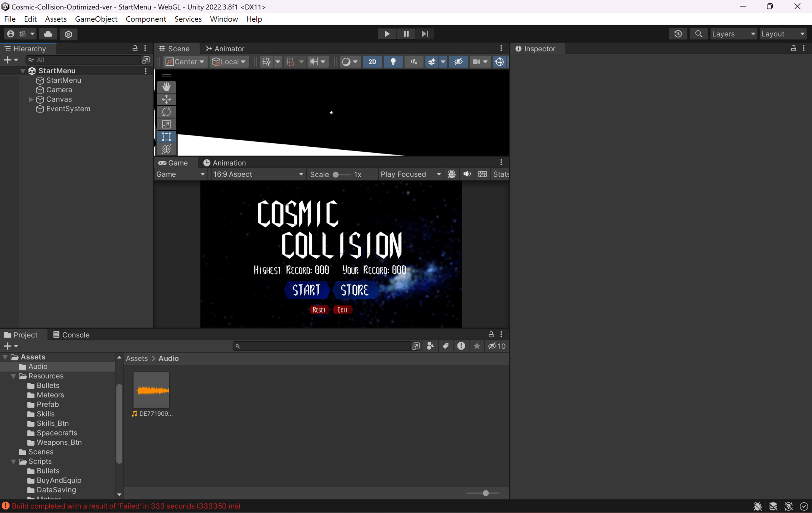Select the DE771909 audio clip thumbnail

pos(151,390)
